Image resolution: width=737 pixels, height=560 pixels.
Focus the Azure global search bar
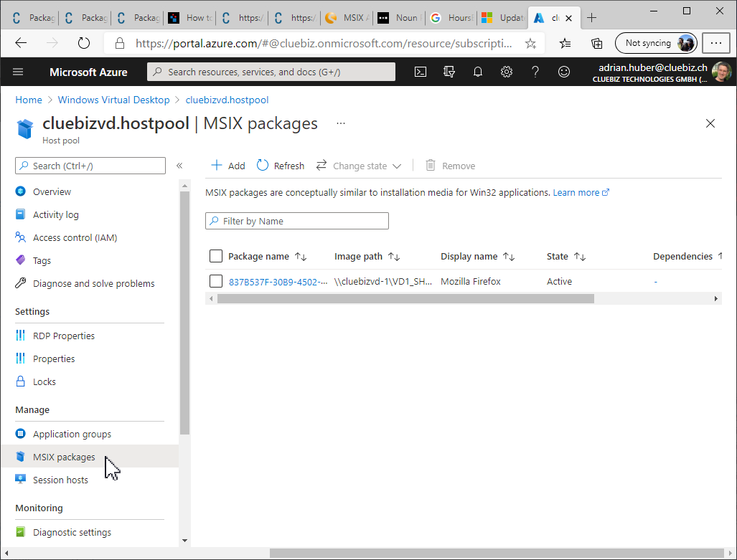coord(271,72)
